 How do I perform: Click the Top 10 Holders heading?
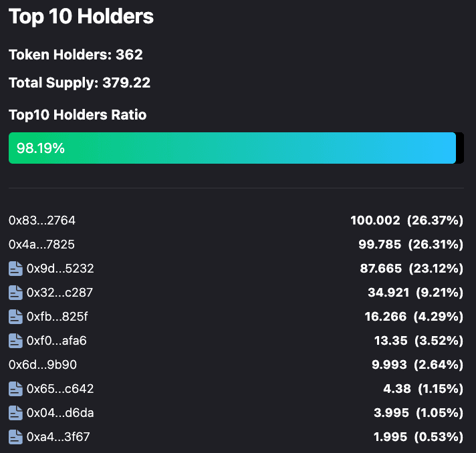pos(81,17)
